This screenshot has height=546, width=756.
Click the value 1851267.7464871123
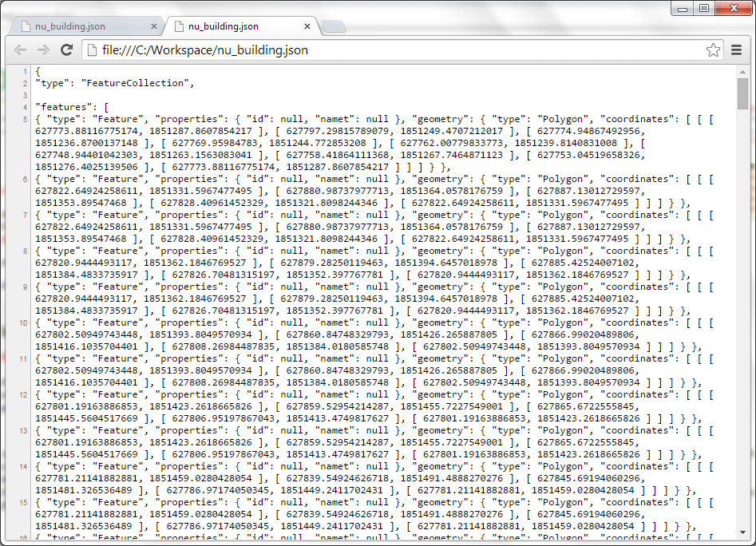[x=451, y=155]
